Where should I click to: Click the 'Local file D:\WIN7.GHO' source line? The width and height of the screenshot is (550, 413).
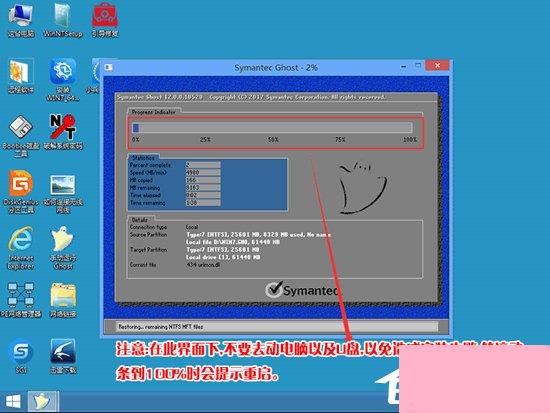tap(233, 242)
